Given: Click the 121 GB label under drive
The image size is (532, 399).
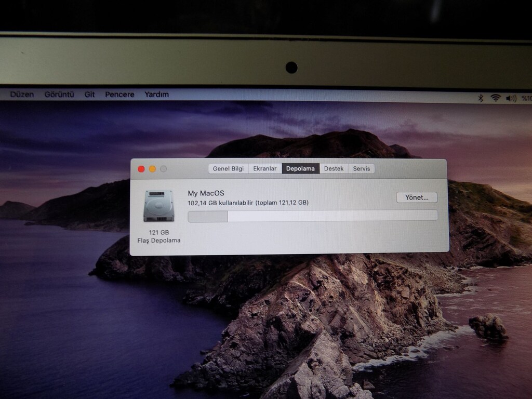Looking at the screenshot, I should tap(159, 232).
